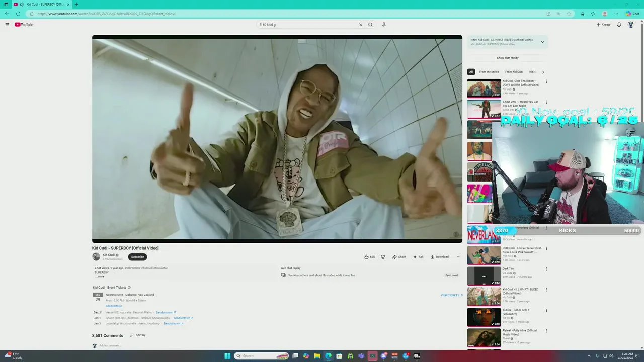This screenshot has width=644, height=362.
Task: Go back with browser back arrow
Action: 7,14
